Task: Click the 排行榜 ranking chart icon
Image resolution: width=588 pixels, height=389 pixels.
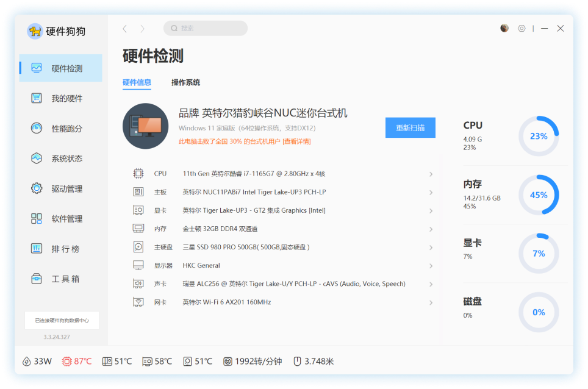Action: pos(37,249)
